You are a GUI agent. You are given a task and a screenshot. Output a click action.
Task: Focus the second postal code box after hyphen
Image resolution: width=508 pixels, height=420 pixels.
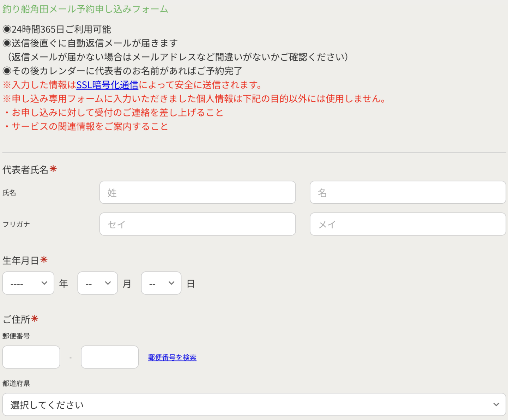[110, 357]
